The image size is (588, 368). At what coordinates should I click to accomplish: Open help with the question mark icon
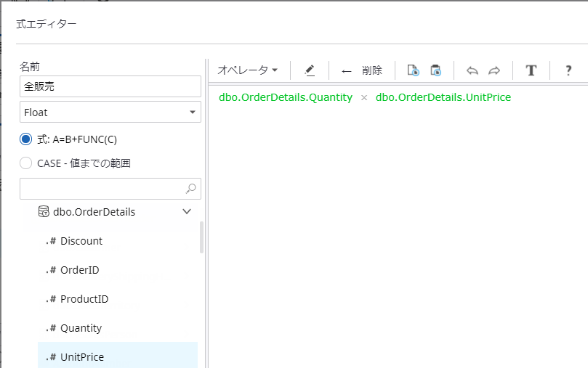coord(568,70)
